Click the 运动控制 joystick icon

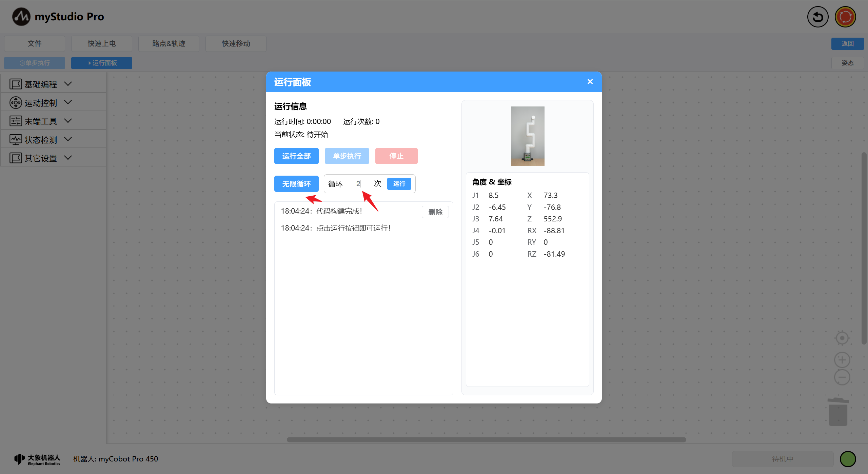(x=16, y=102)
